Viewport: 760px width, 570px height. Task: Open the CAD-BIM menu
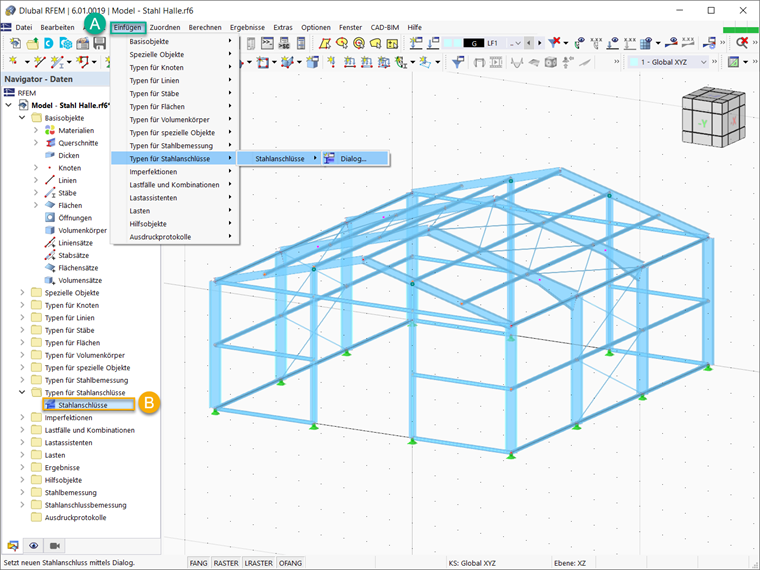[x=384, y=27]
